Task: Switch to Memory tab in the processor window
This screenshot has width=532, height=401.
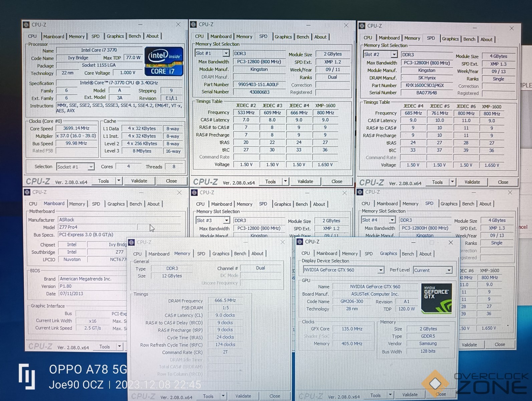Action: [77, 36]
